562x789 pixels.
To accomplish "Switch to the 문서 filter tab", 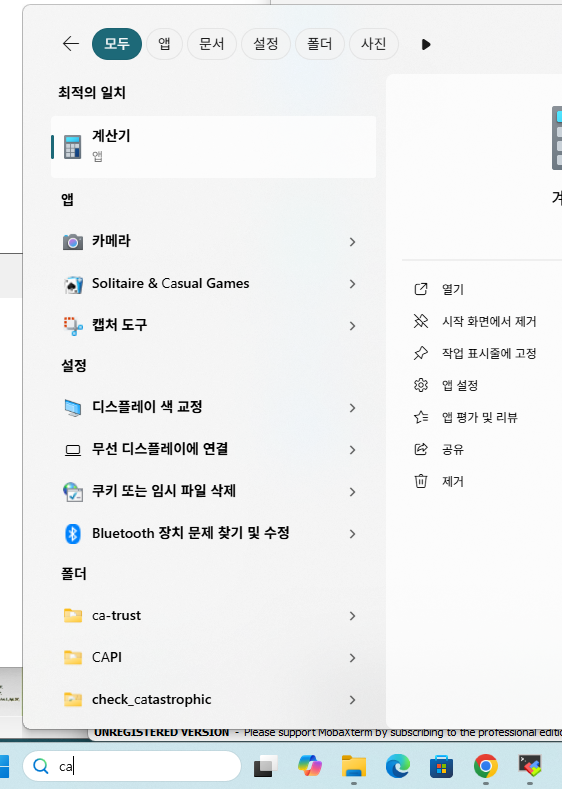I will (x=212, y=44).
